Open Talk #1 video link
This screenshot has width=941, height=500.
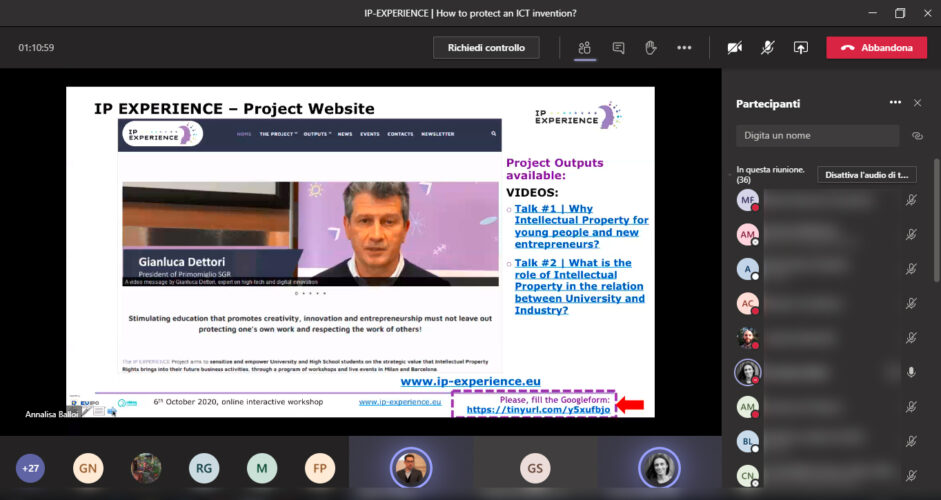[581, 226]
